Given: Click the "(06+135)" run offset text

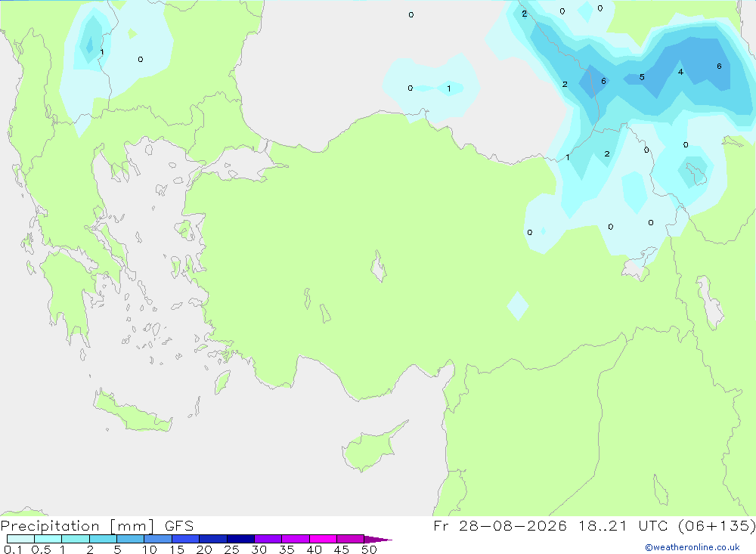Looking at the screenshot, I should coord(717,525).
